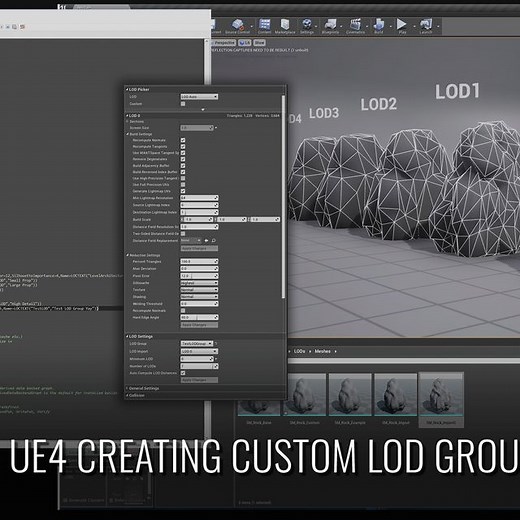The image size is (520, 520).
Task: Use selected asset arrow for Distance Field Replacement
Action: (x=206, y=240)
